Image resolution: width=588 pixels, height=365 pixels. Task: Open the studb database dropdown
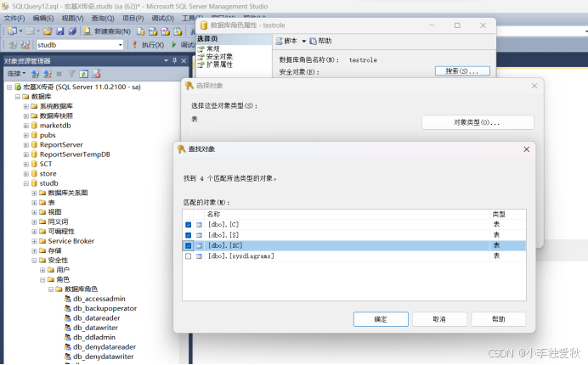pyautogui.click(x=120, y=45)
